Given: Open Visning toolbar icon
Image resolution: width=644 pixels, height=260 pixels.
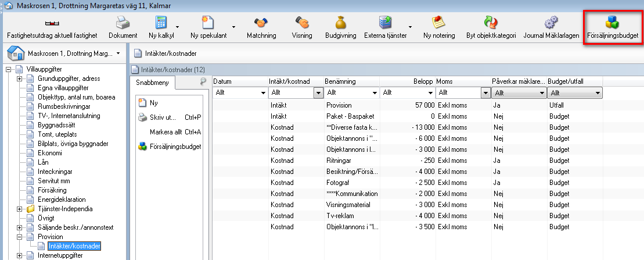Looking at the screenshot, I should (x=302, y=22).
